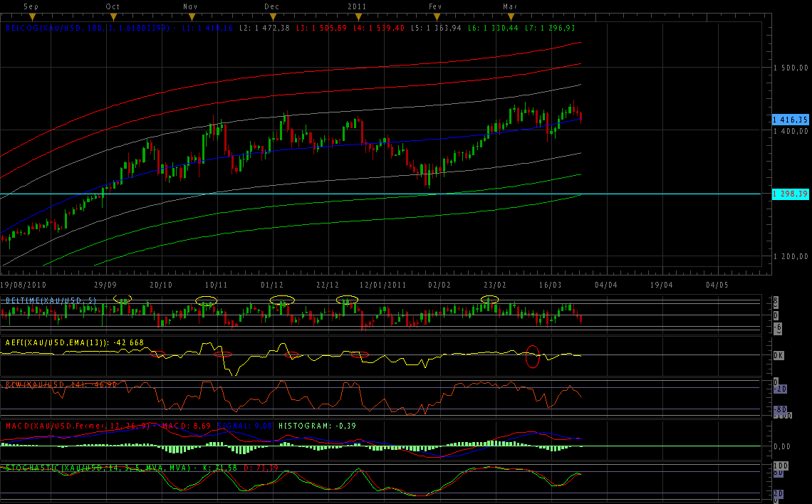
Task: Select the Mar month marker triangle
Action: coord(510,16)
